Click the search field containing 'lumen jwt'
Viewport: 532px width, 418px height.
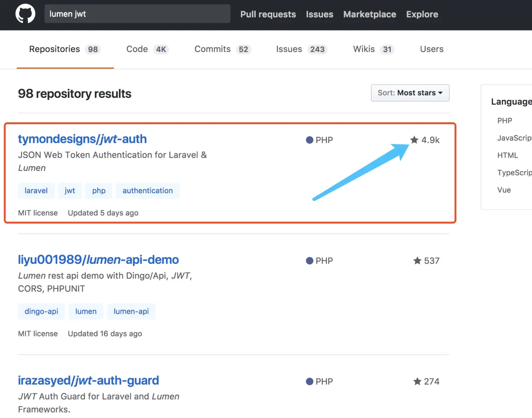pos(137,14)
